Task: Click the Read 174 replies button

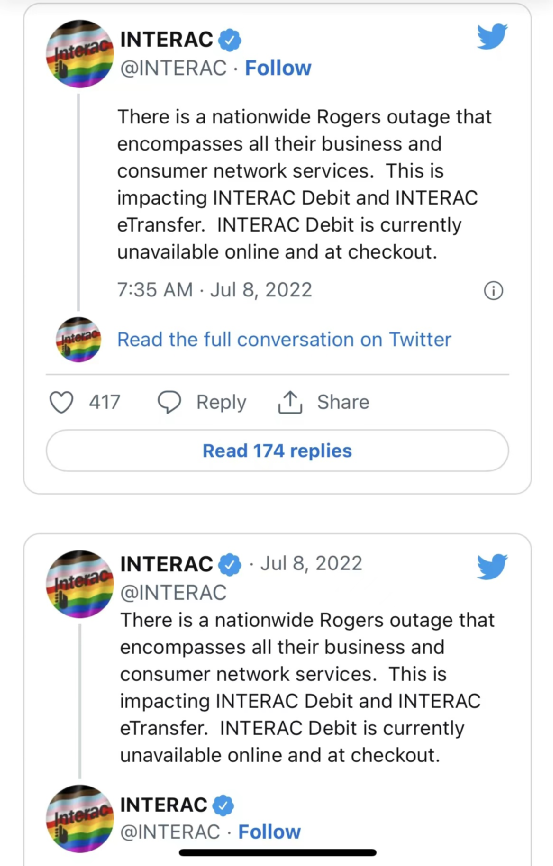Action: 277,451
